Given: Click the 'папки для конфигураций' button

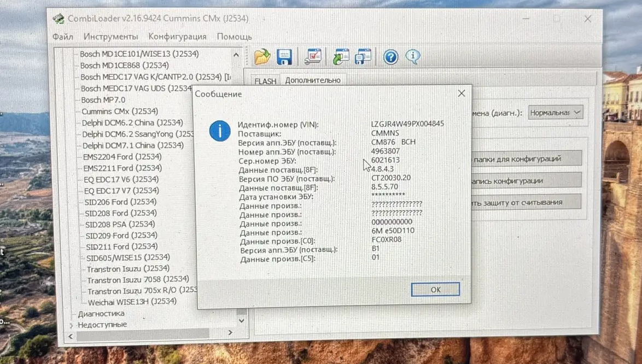Looking at the screenshot, I should [x=527, y=158].
